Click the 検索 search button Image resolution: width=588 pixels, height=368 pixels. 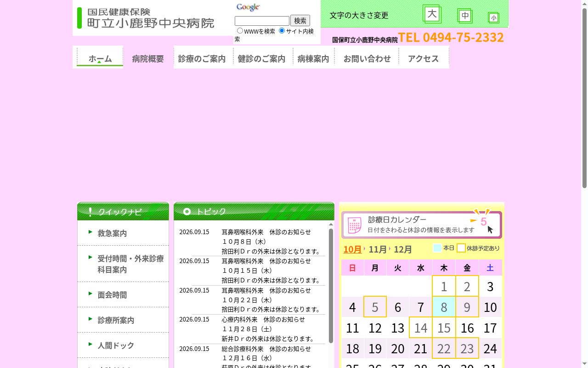pos(300,21)
